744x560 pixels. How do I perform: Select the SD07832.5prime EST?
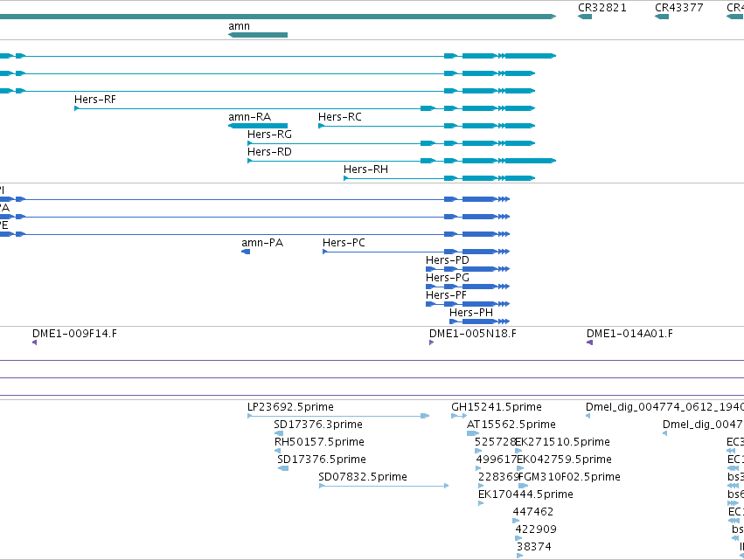click(384, 486)
